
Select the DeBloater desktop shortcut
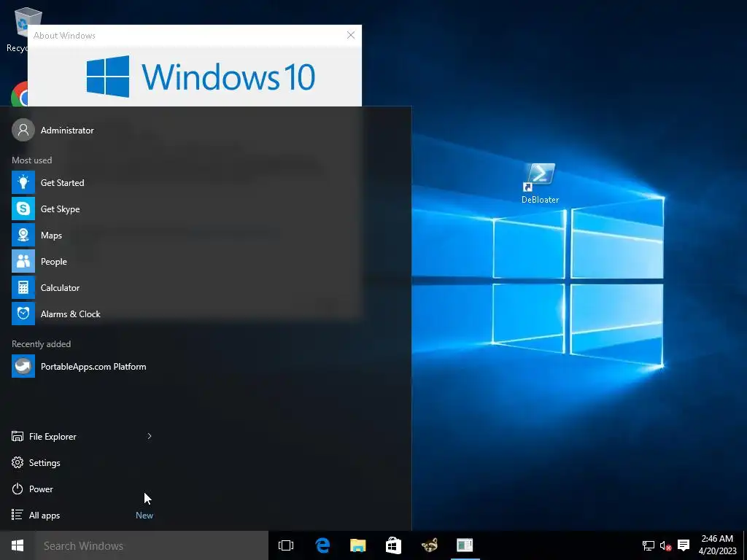(x=541, y=184)
